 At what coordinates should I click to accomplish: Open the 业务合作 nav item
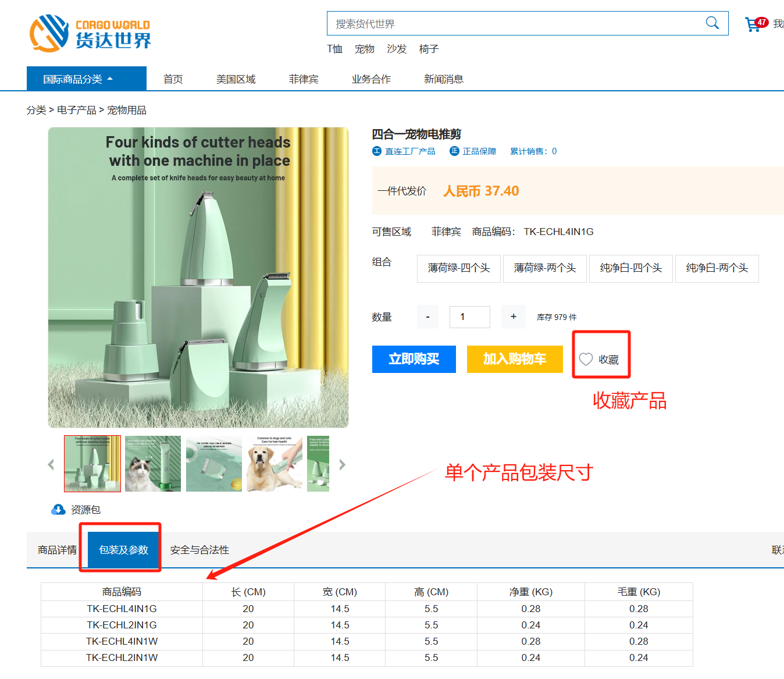pos(371,79)
